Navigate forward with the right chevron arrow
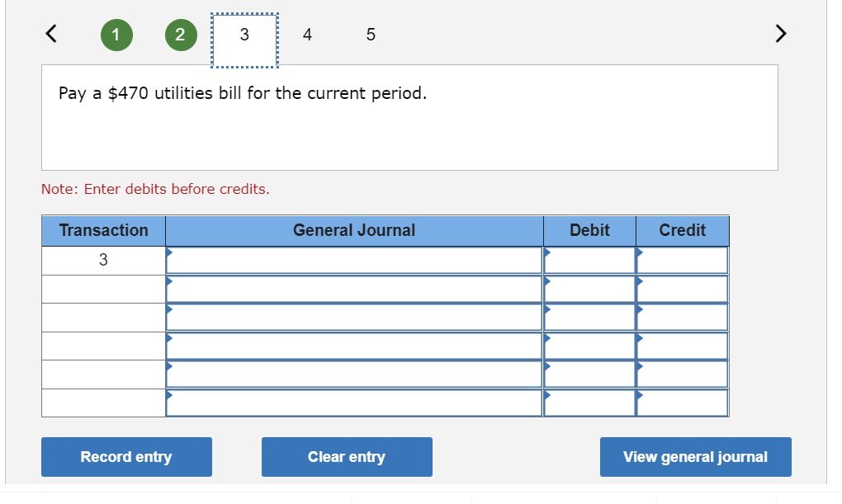Screen dimensions: 842x504 point(780,34)
